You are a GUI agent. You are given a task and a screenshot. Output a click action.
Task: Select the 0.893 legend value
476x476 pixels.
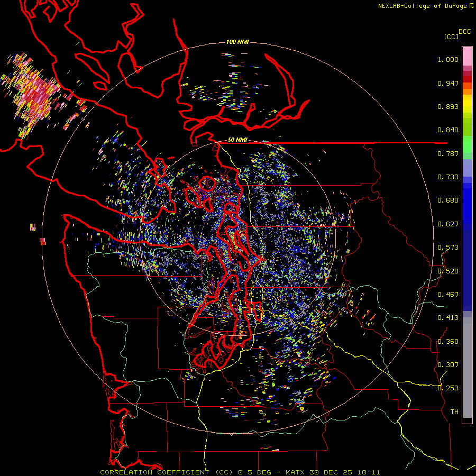[x=448, y=106]
